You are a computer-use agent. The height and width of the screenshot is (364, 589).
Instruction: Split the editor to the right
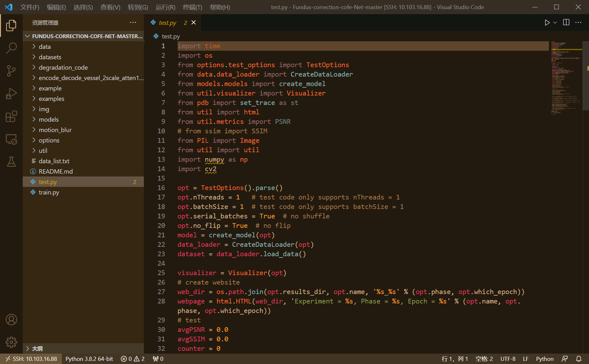(x=566, y=23)
